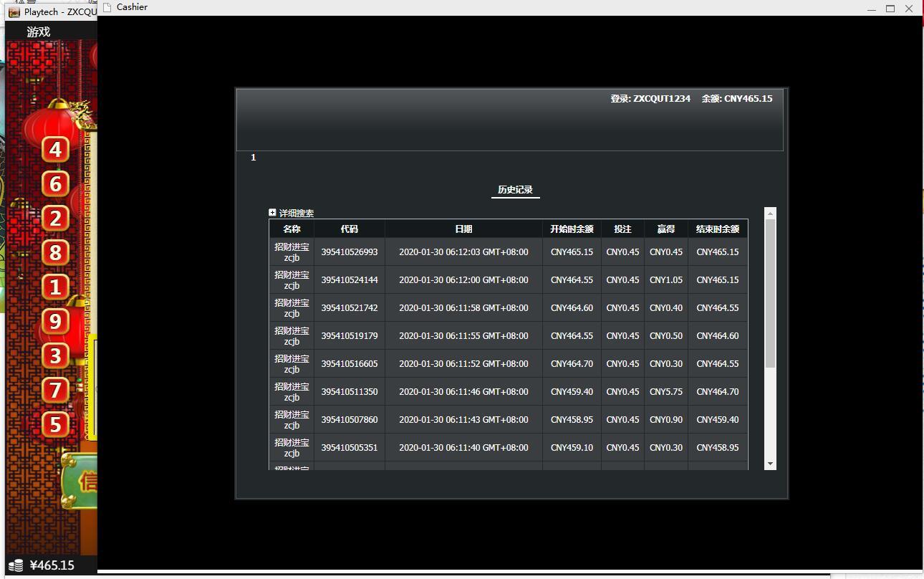Viewport: 924px width, 579px height.
Task: Click the coin stack balance icon
Action: tap(16, 565)
